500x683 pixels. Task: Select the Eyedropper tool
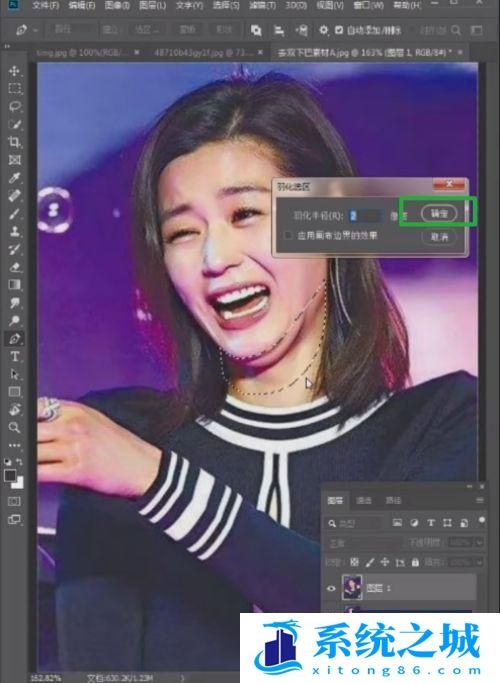14,178
